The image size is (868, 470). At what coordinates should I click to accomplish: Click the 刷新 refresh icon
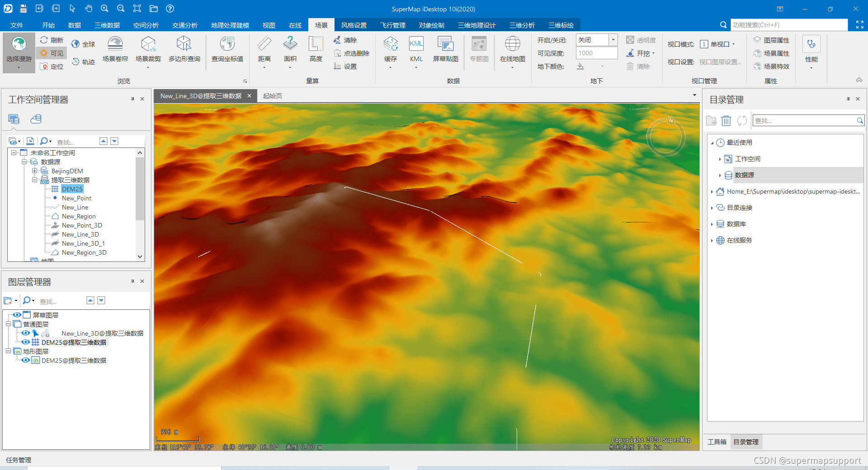(x=44, y=40)
